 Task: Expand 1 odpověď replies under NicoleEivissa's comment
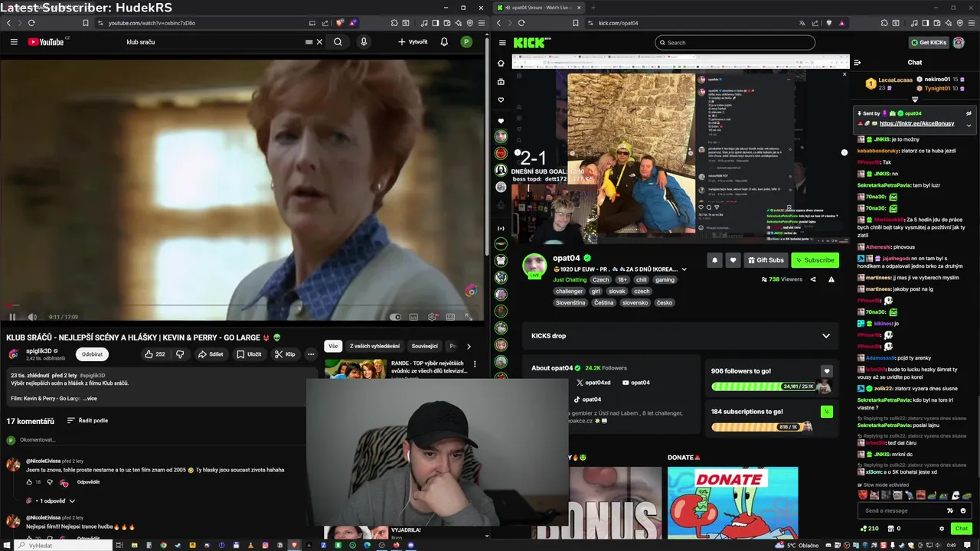click(51, 500)
